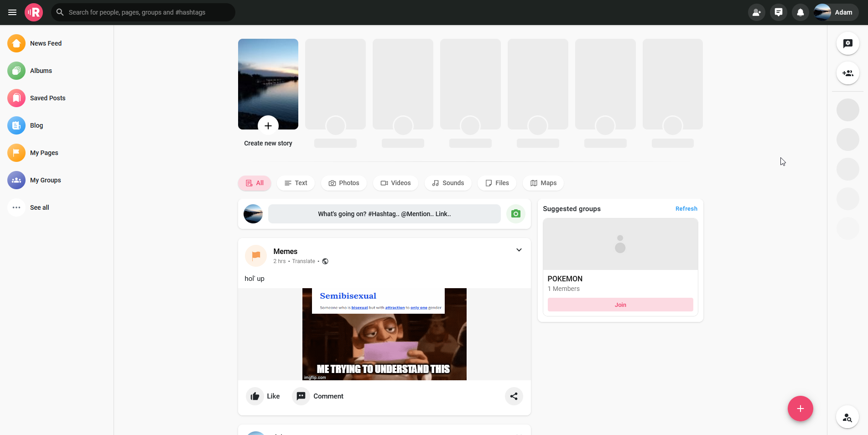Viewport: 868px width, 435px height.
Task: Open the Memes page avatar
Action: (x=256, y=256)
